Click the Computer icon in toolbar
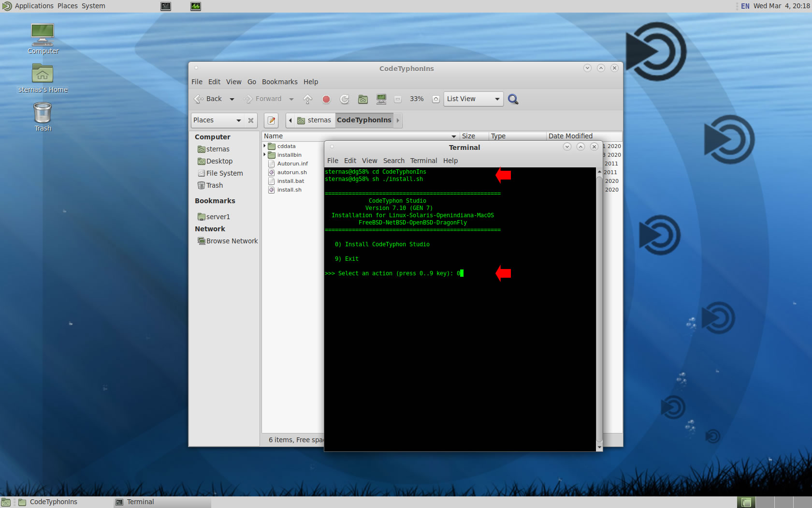The image size is (812, 508). click(381, 99)
